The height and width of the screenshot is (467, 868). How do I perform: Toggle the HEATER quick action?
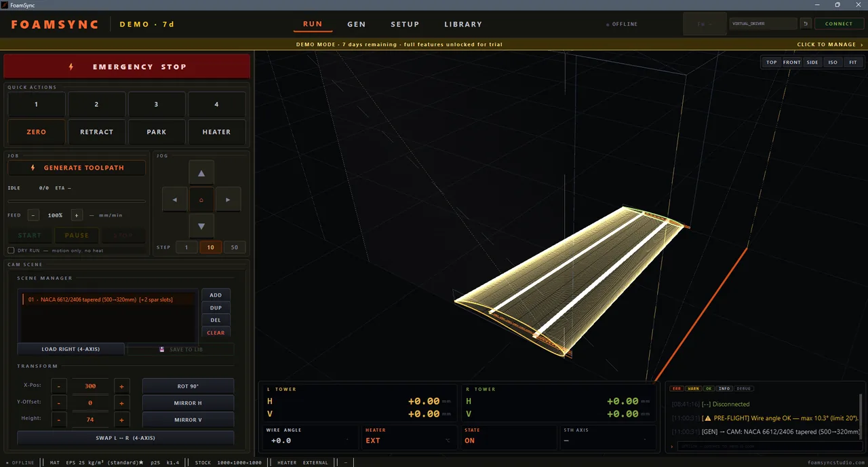[x=217, y=132]
